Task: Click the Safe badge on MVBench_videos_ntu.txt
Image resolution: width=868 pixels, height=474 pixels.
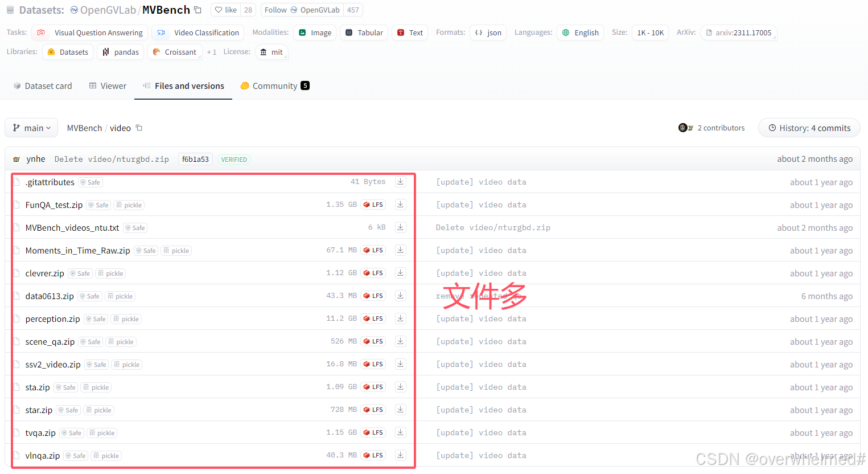Action: [135, 228]
